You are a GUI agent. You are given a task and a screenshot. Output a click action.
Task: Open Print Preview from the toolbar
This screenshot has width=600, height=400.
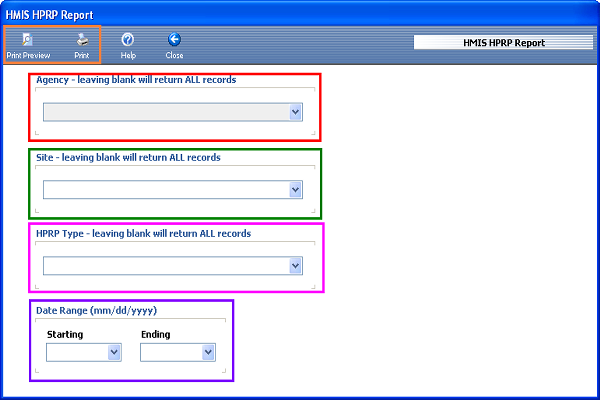pyautogui.click(x=27, y=45)
